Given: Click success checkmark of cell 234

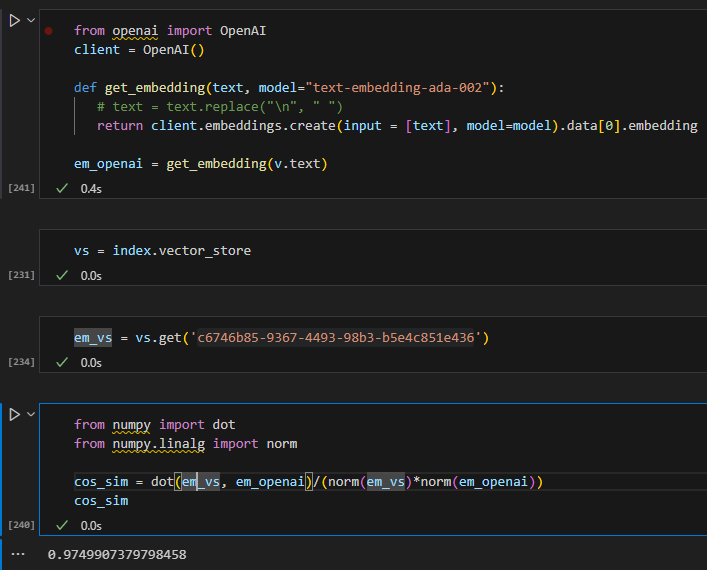Looking at the screenshot, I should pyautogui.click(x=62, y=362).
